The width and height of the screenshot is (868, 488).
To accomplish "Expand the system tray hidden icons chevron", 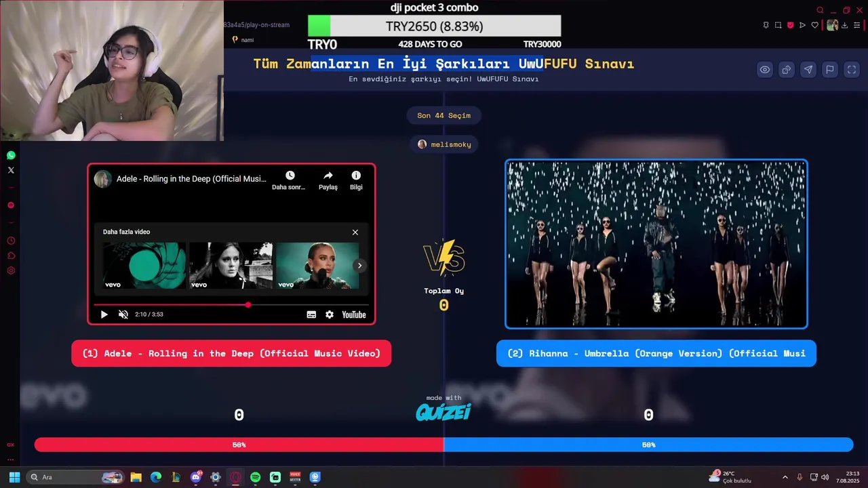I will 785,477.
